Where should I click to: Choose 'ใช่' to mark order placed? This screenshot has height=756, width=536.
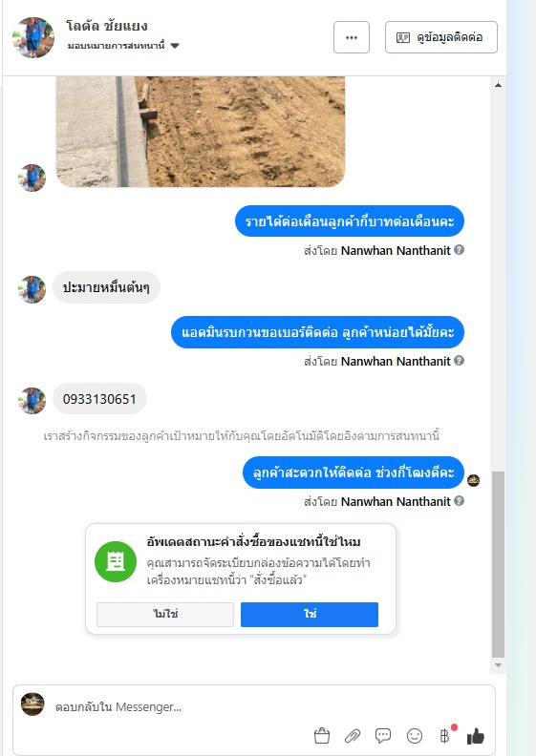click(x=310, y=615)
